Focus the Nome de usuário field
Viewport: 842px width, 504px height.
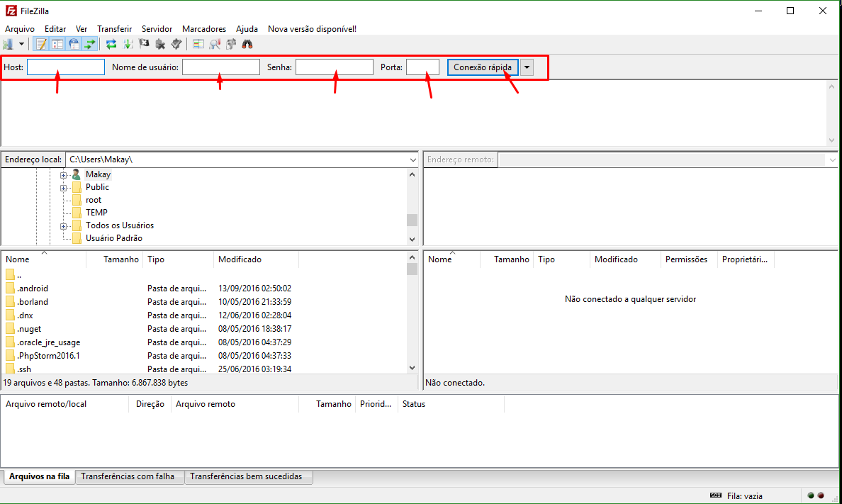tap(221, 67)
